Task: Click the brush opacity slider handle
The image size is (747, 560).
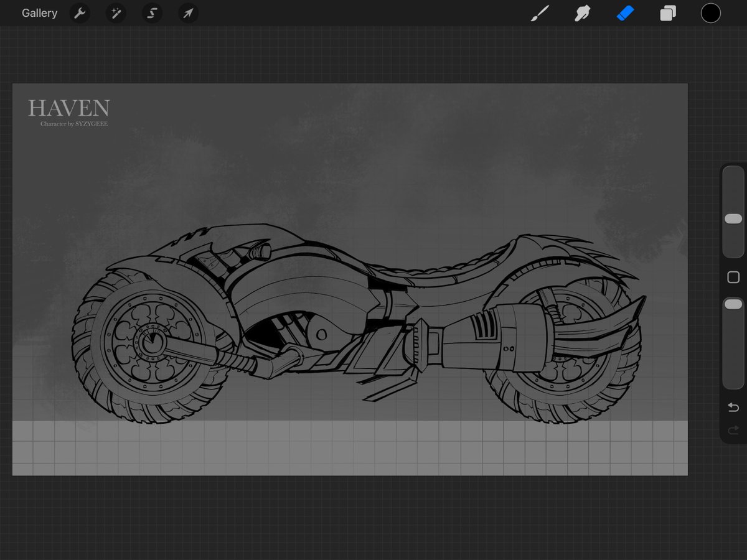Action: 733,304
